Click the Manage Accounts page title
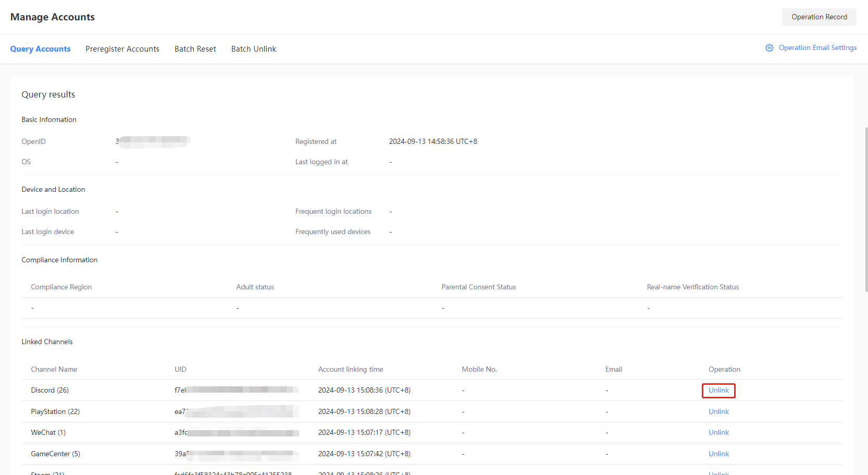Screen dimensions: 868x475 [x=53, y=17]
